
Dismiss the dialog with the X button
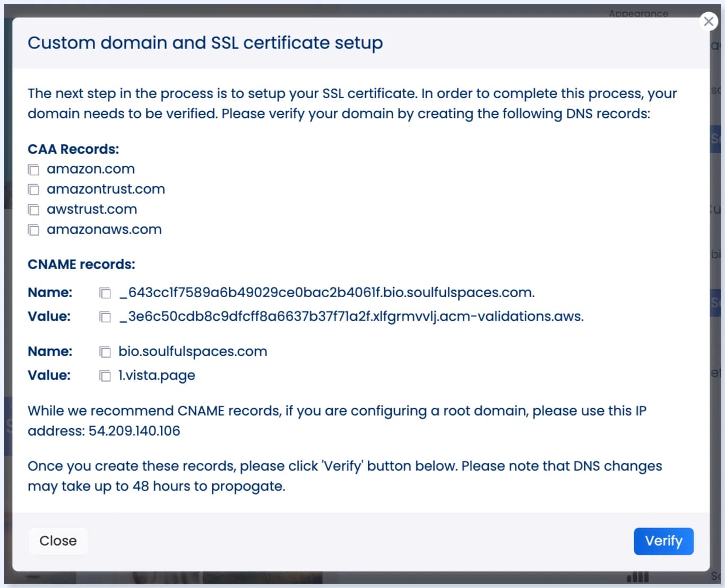(x=709, y=21)
